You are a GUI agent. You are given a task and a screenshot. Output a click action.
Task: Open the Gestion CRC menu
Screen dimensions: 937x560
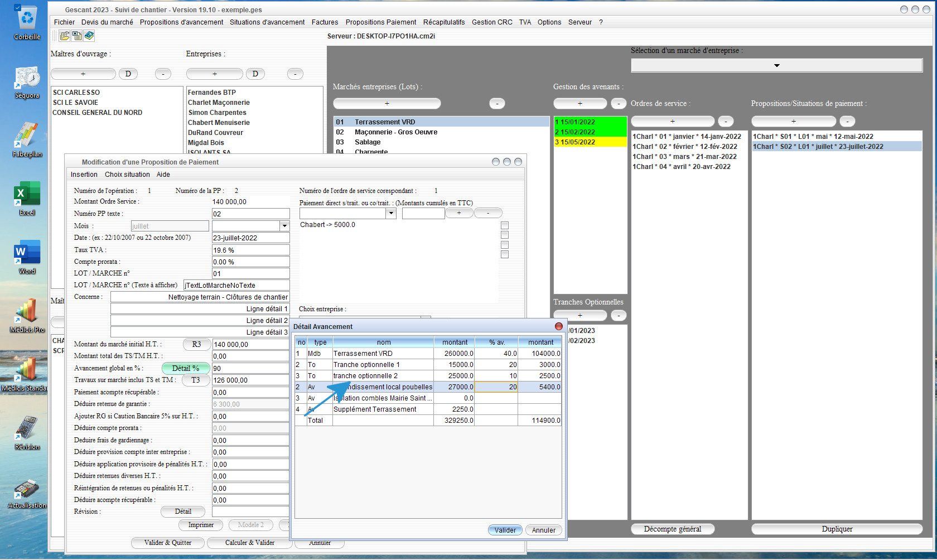click(x=492, y=22)
